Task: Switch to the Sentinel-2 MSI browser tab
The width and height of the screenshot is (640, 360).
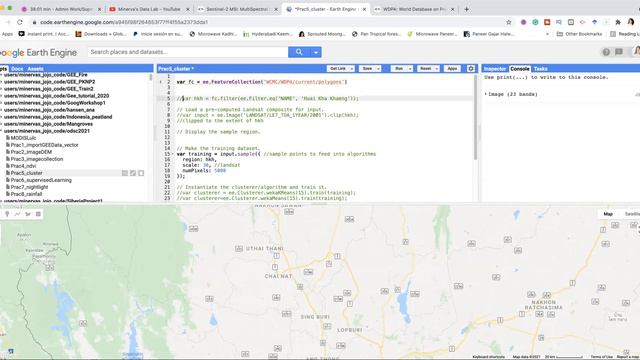Action: (238, 9)
